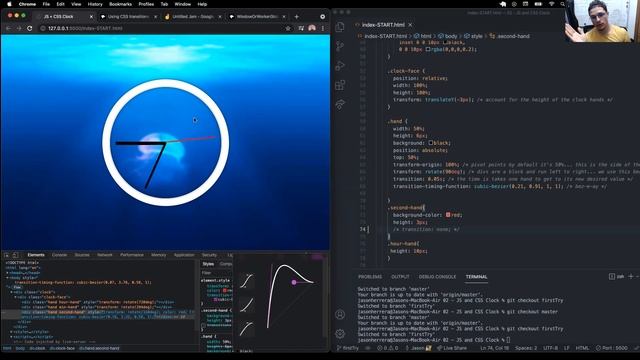Switch to PROBLEMS panel tab
Viewport: 640px width, 360px height.
point(370,276)
